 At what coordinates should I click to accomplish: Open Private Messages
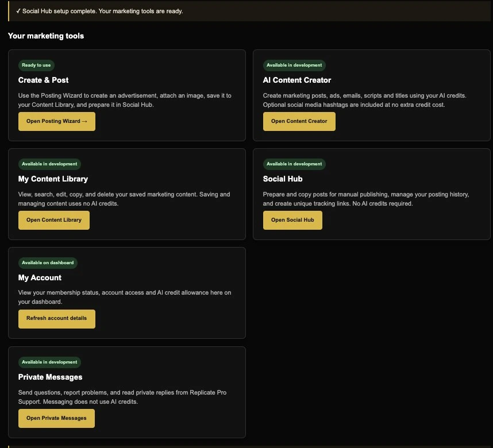56,418
